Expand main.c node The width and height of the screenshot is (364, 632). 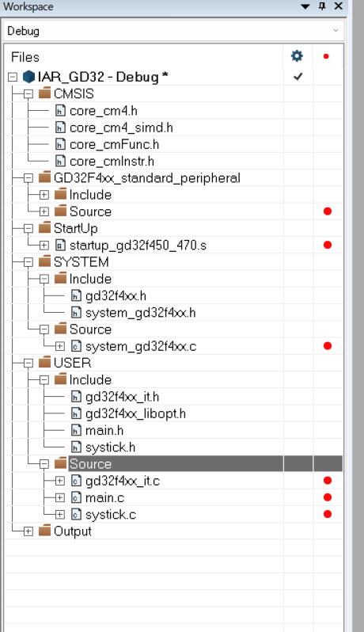click(60, 498)
